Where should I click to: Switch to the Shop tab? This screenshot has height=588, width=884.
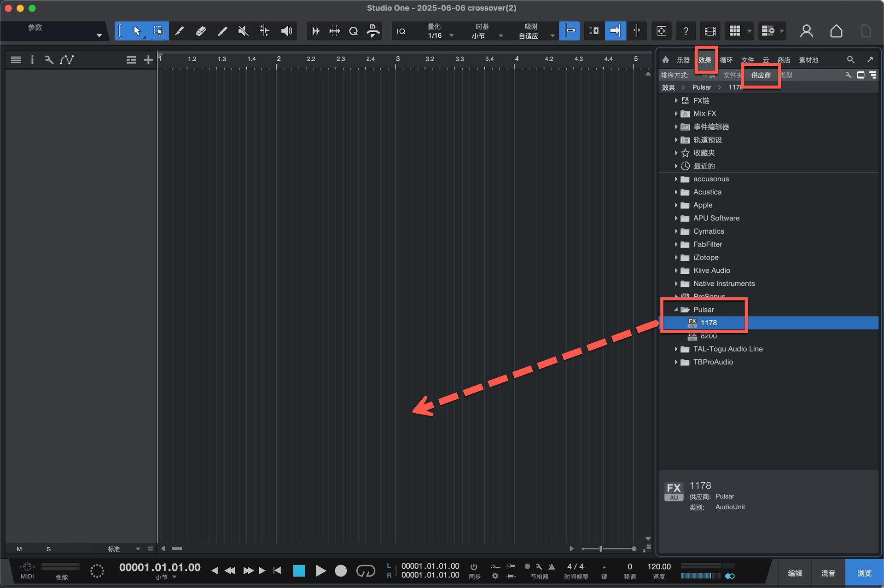click(x=784, y=60)
